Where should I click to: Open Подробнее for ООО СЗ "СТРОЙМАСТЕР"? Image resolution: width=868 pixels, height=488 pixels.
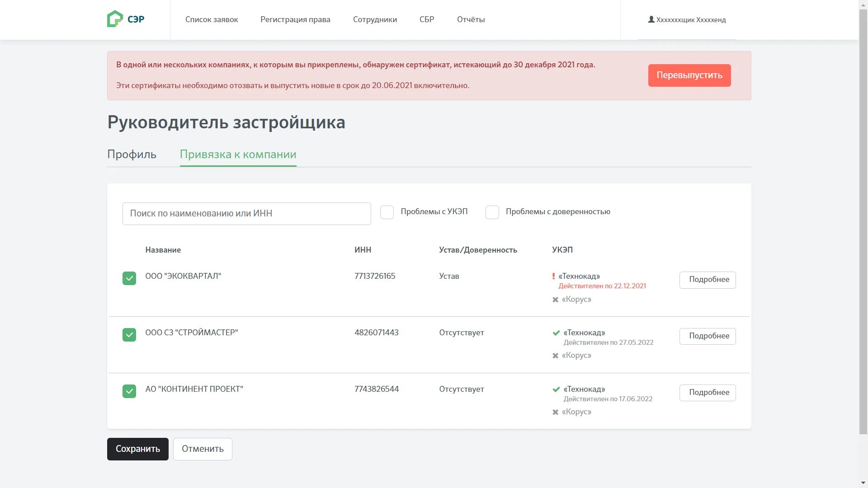click(x=708, y=336)
